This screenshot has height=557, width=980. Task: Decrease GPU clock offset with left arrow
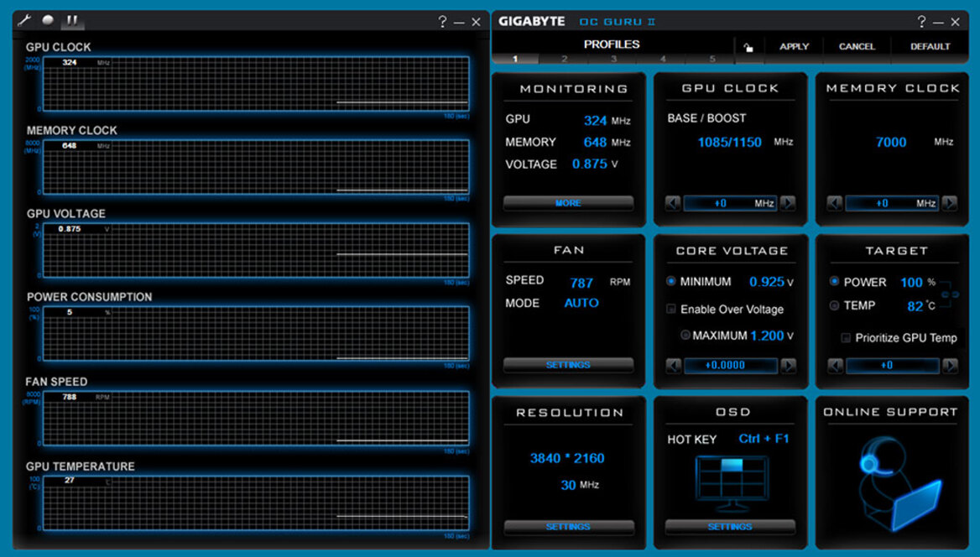pyautogui.click(x=673, y=203)
